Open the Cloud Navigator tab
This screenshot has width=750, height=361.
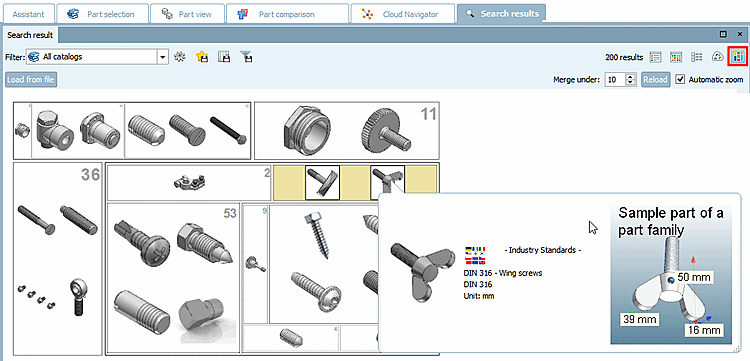[x=402, y=14]
